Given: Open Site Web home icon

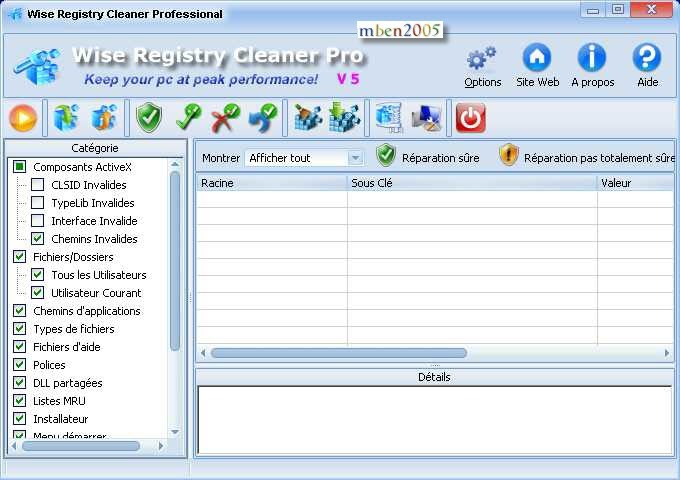Looking at the screenshot, I should [x=537, y=57].
